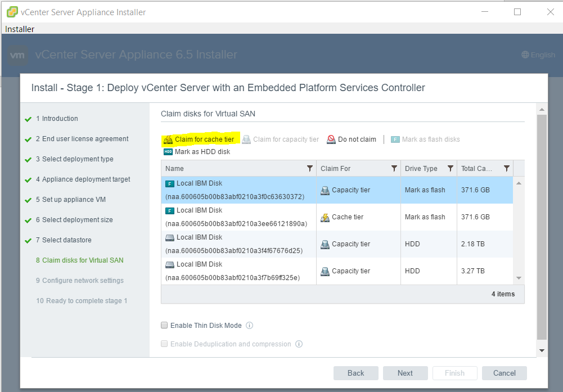Click the Mark as HDD disk label
The height and width of the screenshot is (392, 563).
click(202, 151)
